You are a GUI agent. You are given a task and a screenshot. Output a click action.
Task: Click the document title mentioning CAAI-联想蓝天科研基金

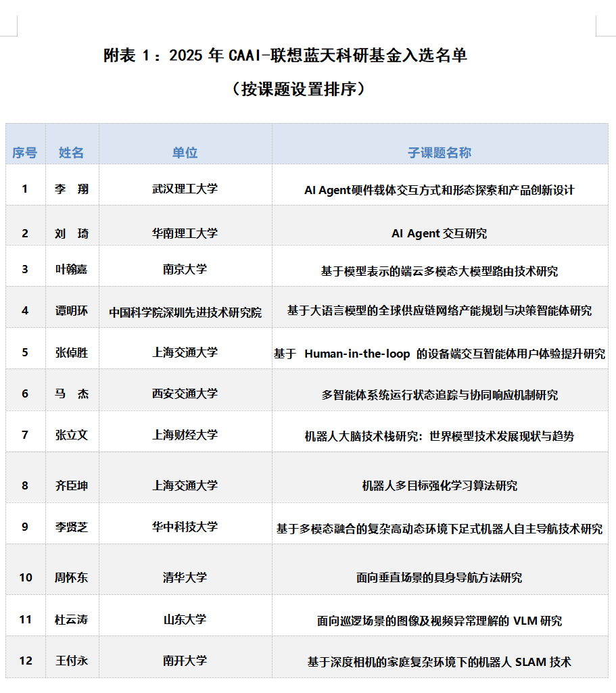point(285,56)
